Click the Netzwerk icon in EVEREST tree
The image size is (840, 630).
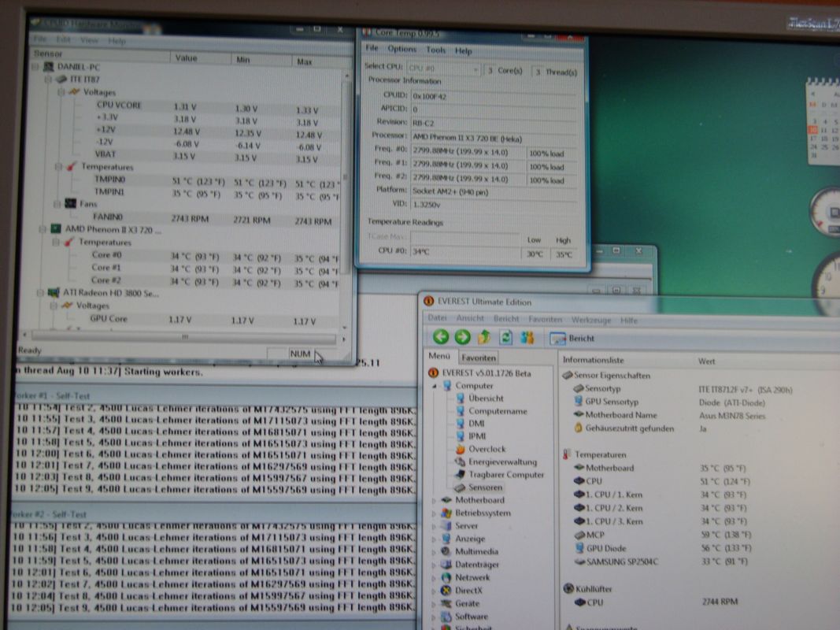pos(446,577)
